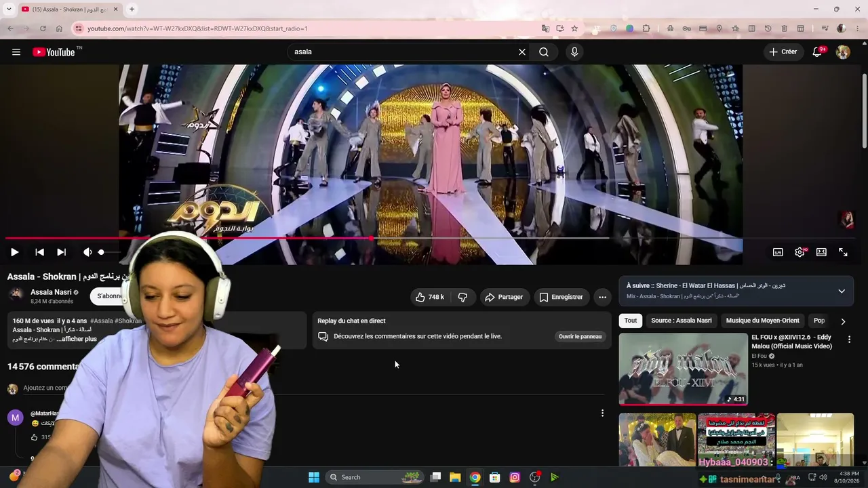Open the Windows Start menu

pyautogui.click(x=314, y=477)
